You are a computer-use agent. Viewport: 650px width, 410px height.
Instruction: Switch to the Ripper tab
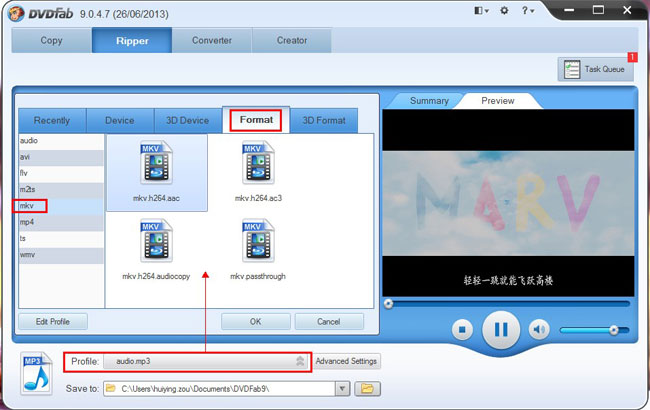132,40
